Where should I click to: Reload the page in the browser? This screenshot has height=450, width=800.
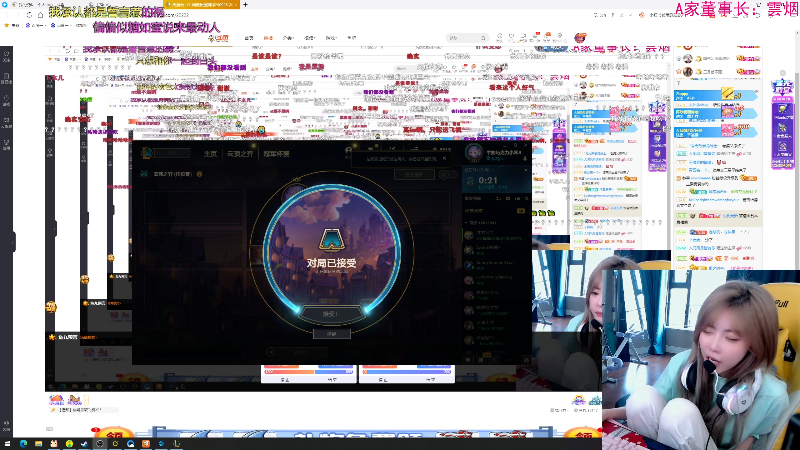[30, 15]
